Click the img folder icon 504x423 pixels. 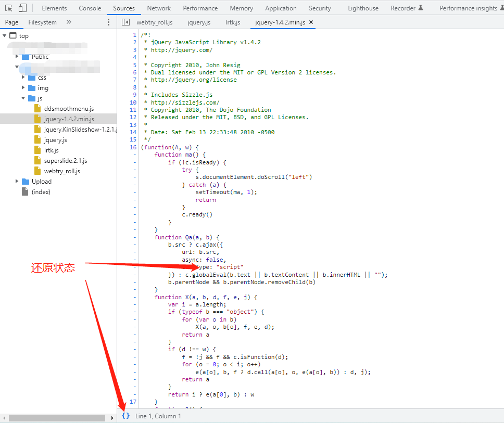(32, 88)
